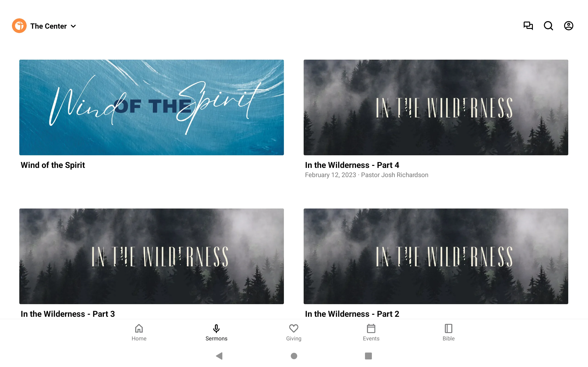Open In the Wilderness Part 3 sermon
The image size is (588, 367).
(x=152, y=256)
